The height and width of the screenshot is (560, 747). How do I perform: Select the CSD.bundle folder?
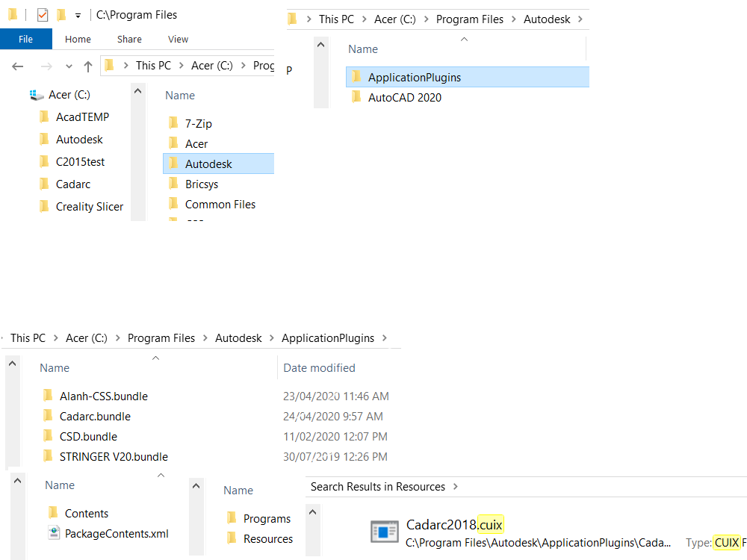tap(88, 436)
